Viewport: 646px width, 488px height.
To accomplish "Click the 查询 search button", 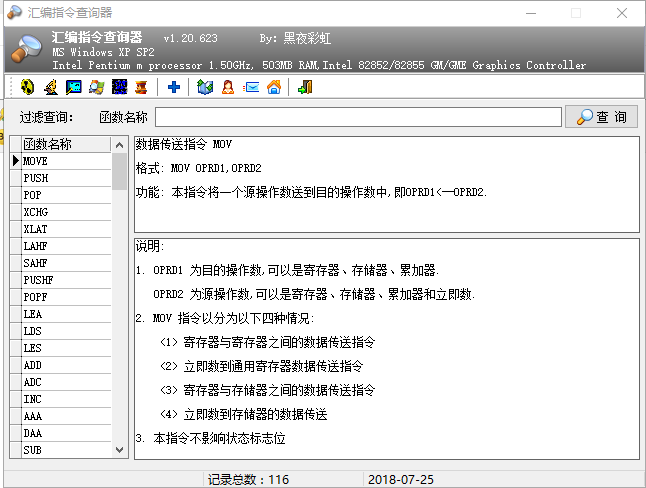I will pos(601,117).
